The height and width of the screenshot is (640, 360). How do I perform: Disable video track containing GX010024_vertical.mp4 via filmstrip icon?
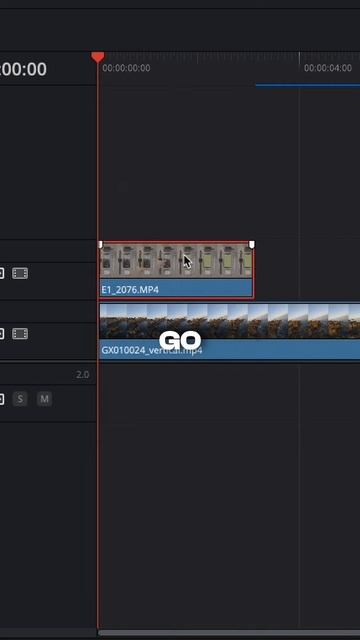(x=20, y=334)
